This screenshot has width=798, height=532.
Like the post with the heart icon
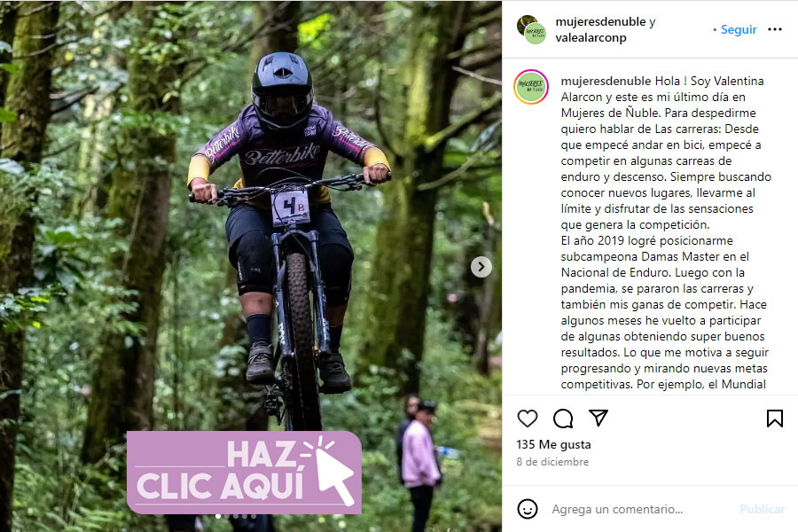click(528, 419)
